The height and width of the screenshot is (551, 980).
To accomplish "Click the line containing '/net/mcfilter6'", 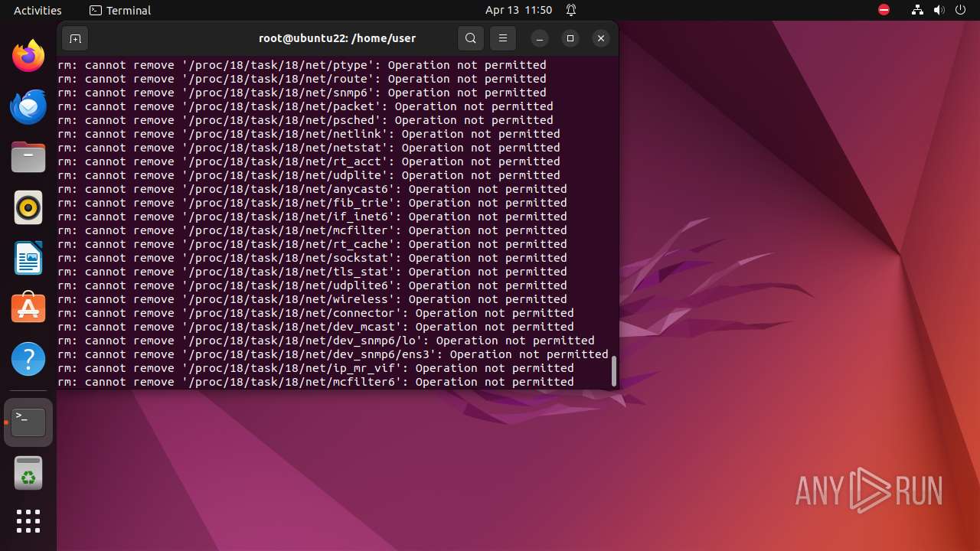I will 315,382.
